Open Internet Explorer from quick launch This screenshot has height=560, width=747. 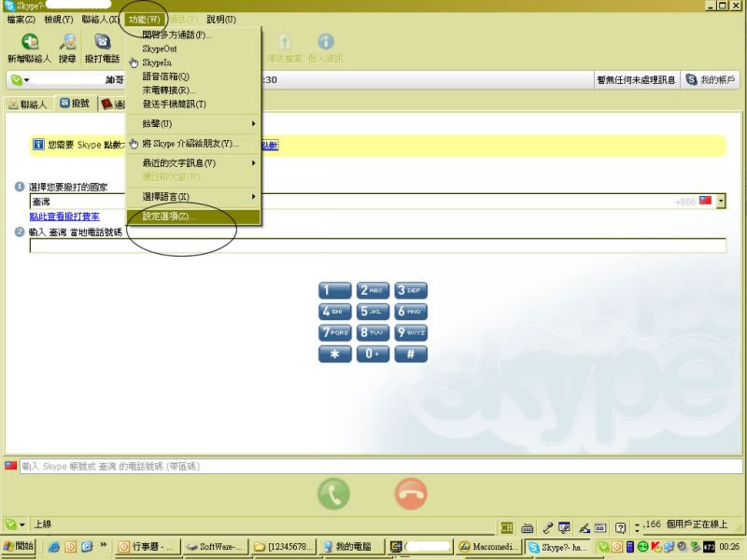click(54, 547)
